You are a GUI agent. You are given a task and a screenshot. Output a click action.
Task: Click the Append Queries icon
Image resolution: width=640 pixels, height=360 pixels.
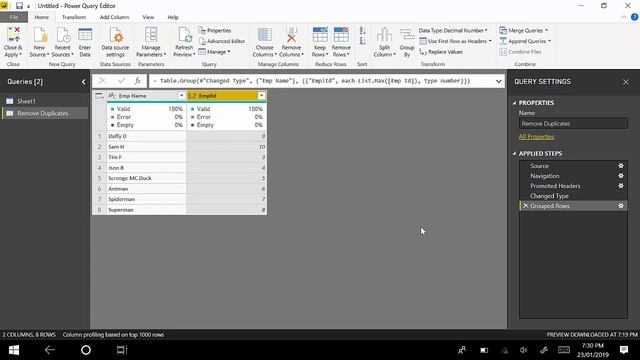pos(503,41)
